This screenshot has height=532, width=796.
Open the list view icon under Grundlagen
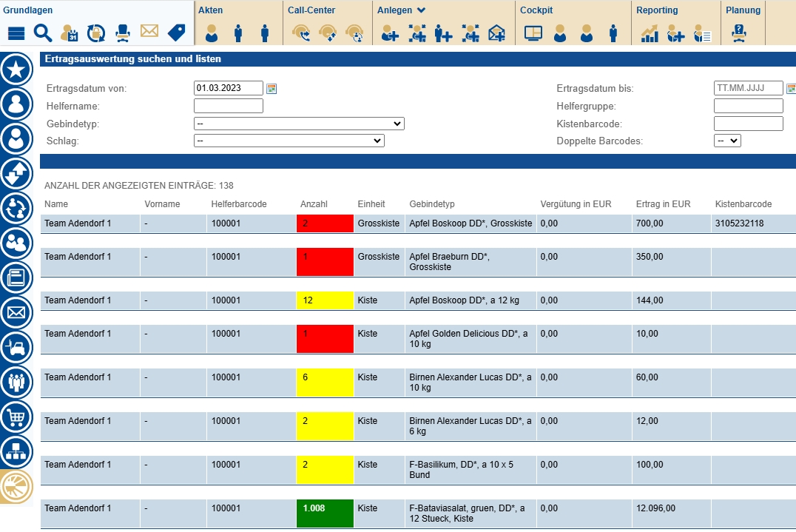[x=16, y=33]
